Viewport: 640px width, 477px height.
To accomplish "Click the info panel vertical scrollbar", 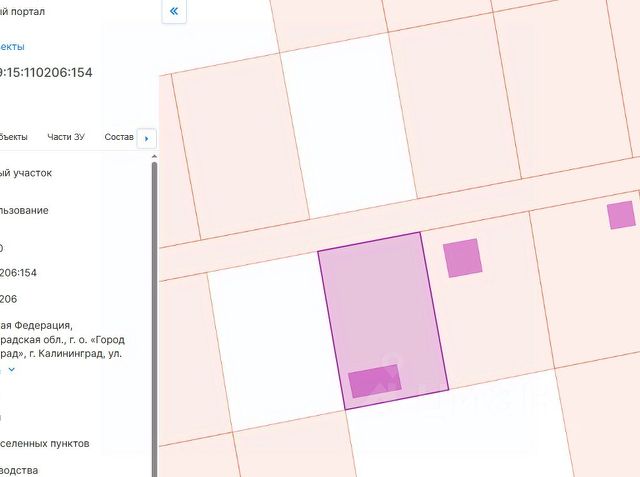I will coord(154,318).
